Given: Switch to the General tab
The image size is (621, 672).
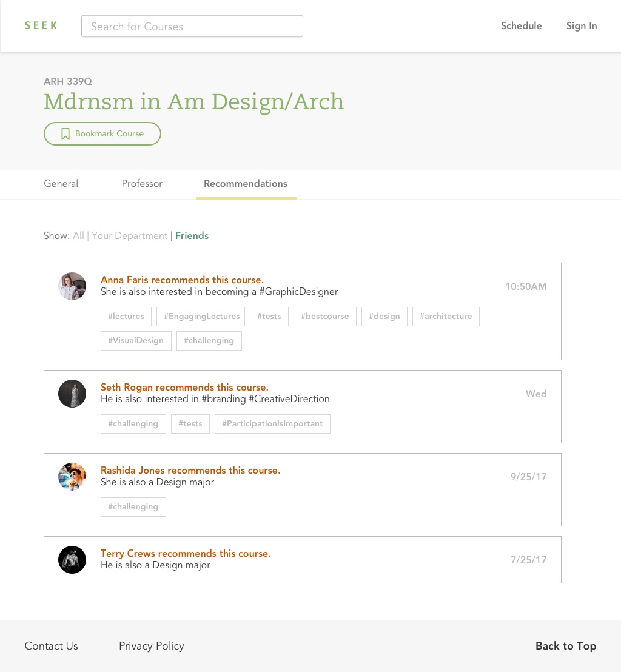Looking at the screenshot, I should [61, 183].
